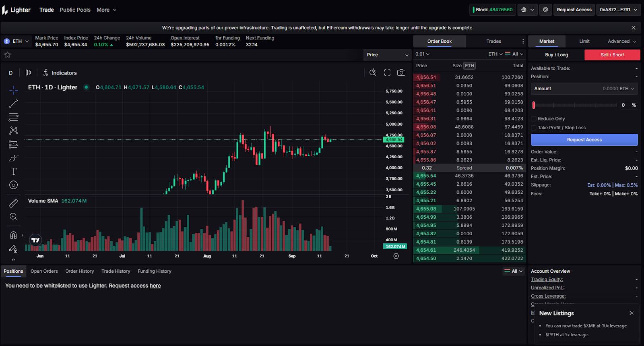Screen dimensions: 644x346
Task: Open the Open Orders tab
Action: pos(44,271)
